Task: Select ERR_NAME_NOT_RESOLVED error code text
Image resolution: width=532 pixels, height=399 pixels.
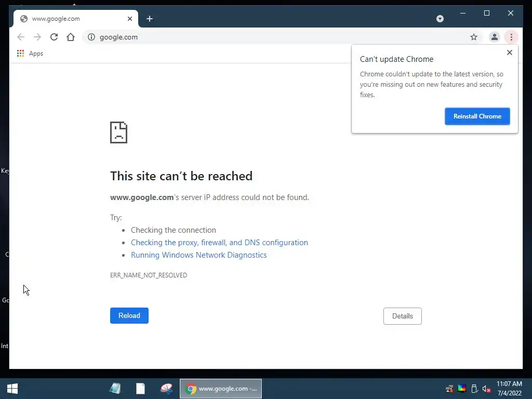Action: 149,275
